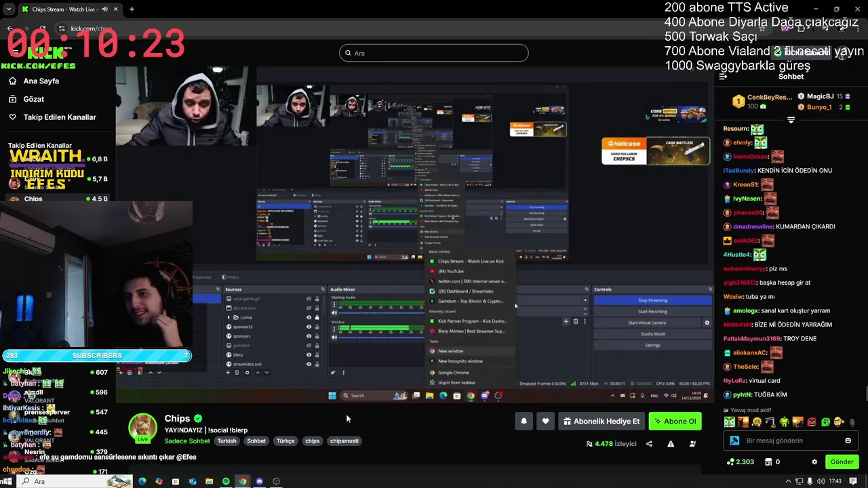Click the share icon beside viewer count
Image resolution: width=868 pixels, height=488 pixels.
click(x=649, y=444)
